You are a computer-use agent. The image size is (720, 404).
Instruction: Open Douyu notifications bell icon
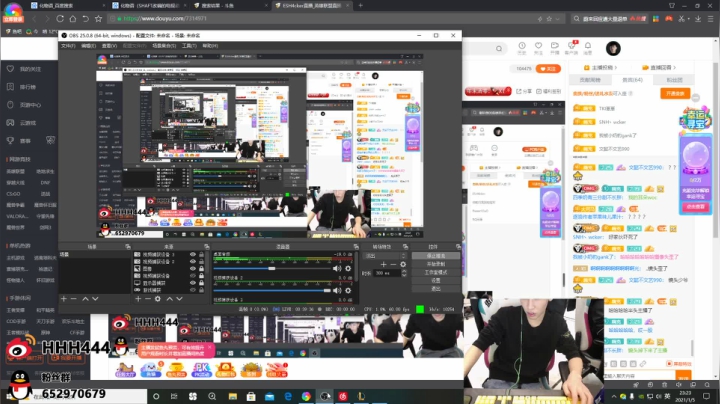click(x=588, y=46)
